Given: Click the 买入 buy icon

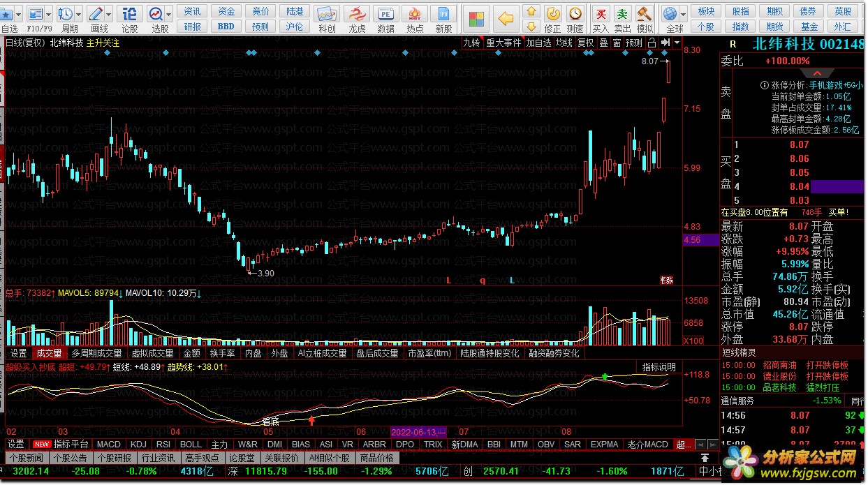Looking at the screenshot, I should tap(600, 13).
